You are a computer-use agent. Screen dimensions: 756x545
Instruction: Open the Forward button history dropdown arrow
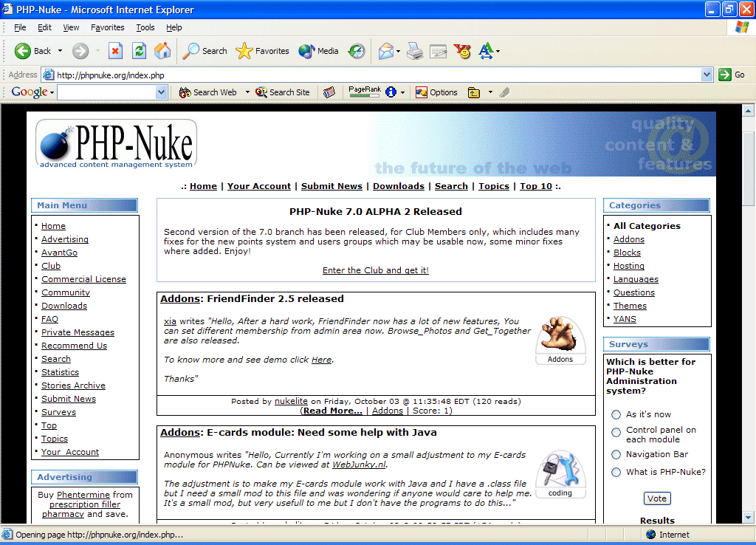click(97, 51)
